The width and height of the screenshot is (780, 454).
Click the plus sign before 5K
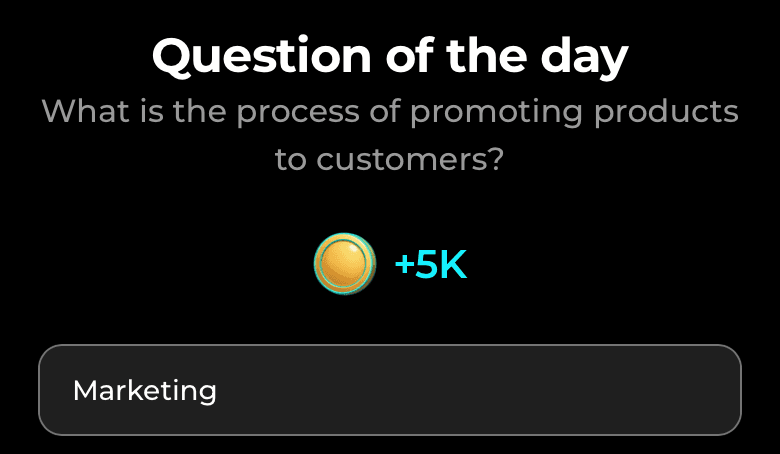pos(404,266)
